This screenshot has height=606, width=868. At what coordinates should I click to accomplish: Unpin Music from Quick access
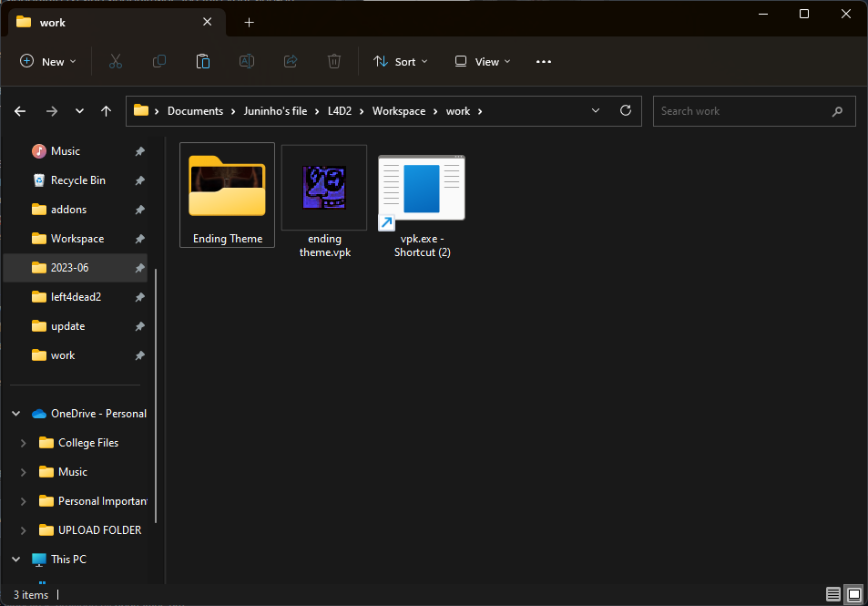(x=140, y=151)
